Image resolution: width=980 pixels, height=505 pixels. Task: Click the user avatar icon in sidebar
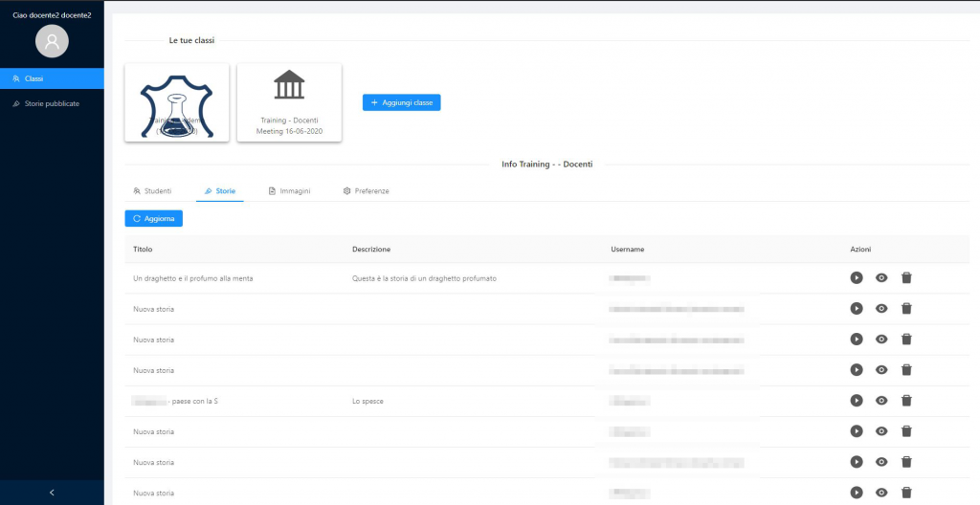pos(52,40)
